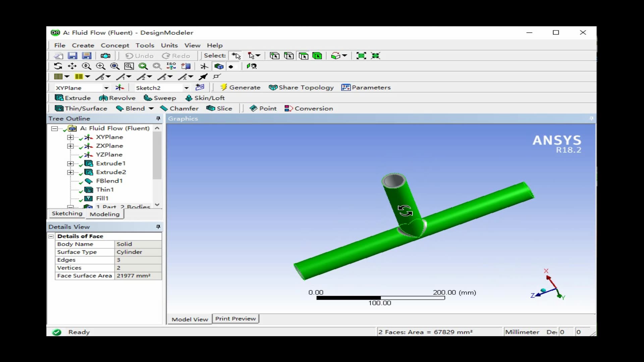644x362 pixels.
Task: Open the XYPlane plane dropdown
Action: 106,88
